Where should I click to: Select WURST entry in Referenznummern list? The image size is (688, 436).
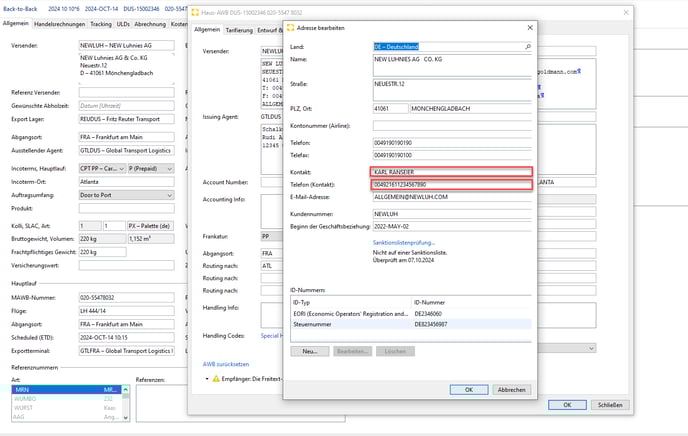(66, 408)
